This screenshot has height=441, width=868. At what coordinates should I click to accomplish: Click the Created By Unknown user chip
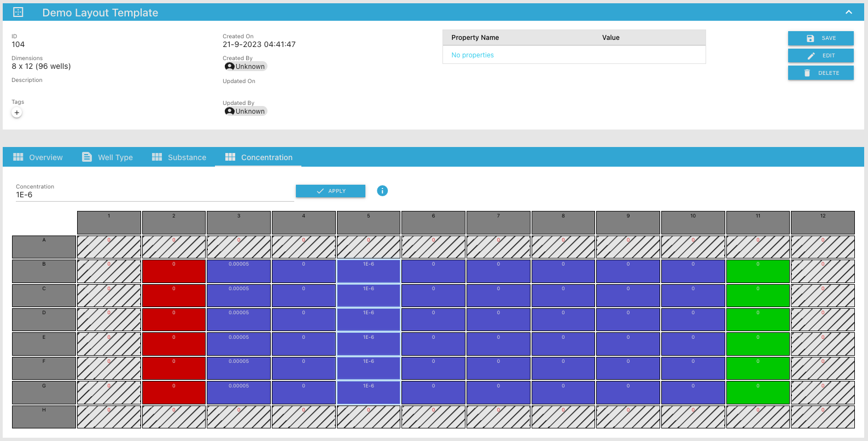coord(246,67)
